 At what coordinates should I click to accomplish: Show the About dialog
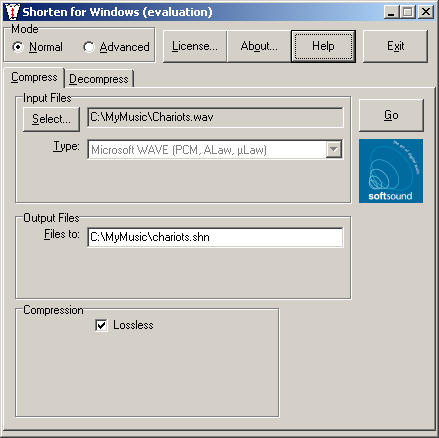259,46
